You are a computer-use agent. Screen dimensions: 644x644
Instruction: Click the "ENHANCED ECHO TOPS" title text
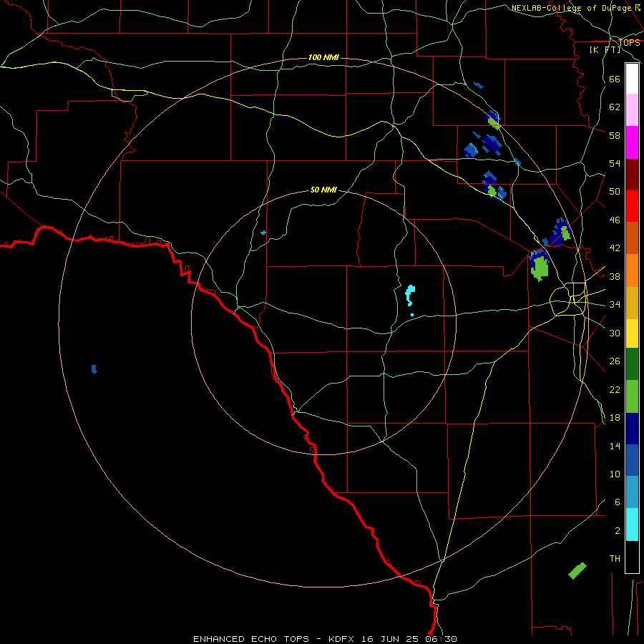click(251, 639)
